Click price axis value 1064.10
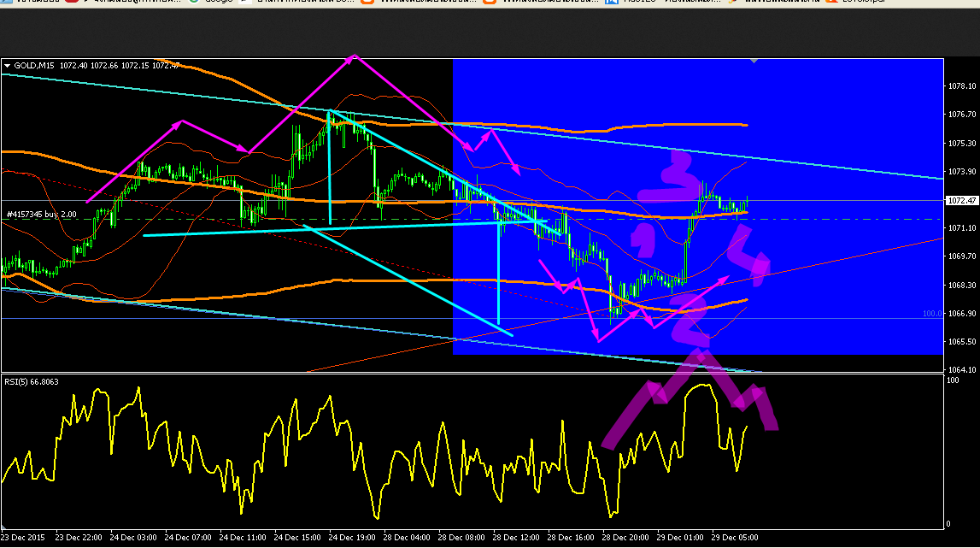 (x=962, y=369)
